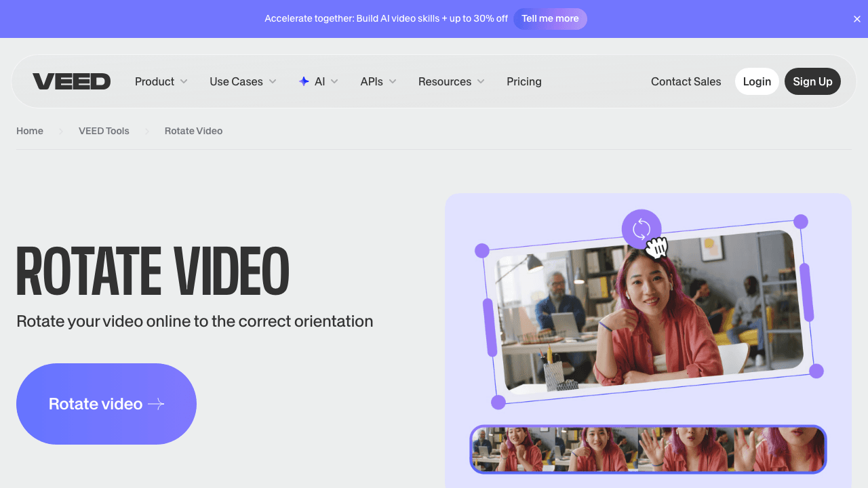The image size is (868, 488).
Task: Click the Login button
Action: 757,81
